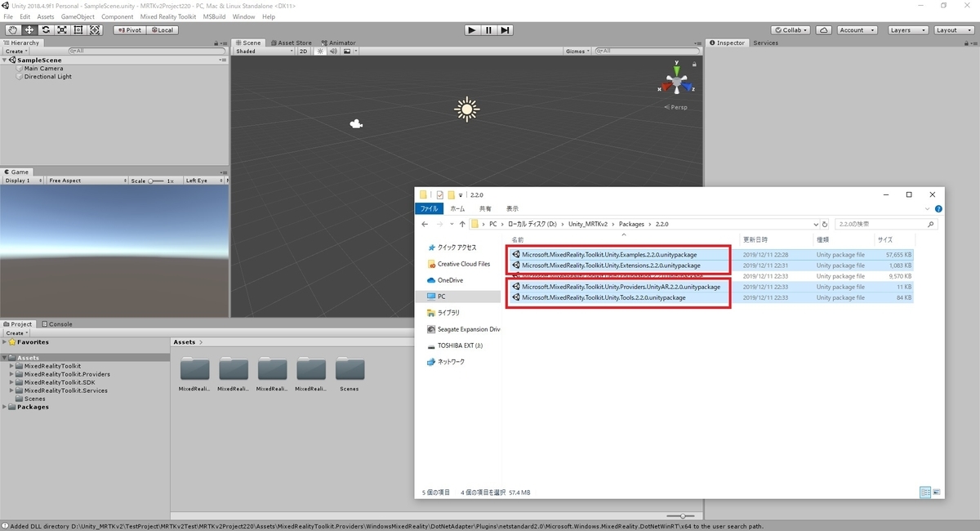This screenshot has height=531, width=980.
Task: Open the MSBuild menu
Action: click(x=215, y=16)
